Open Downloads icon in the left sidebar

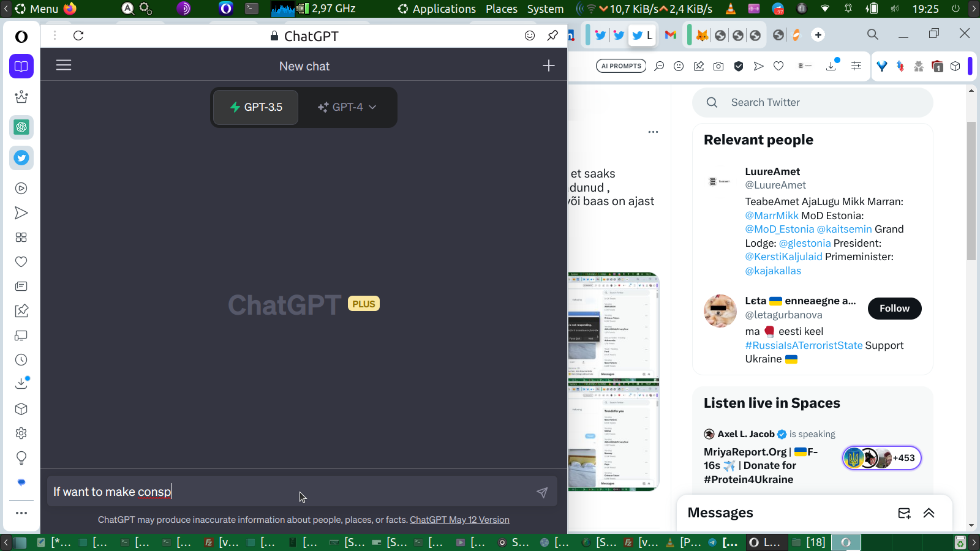click(21, 383)
